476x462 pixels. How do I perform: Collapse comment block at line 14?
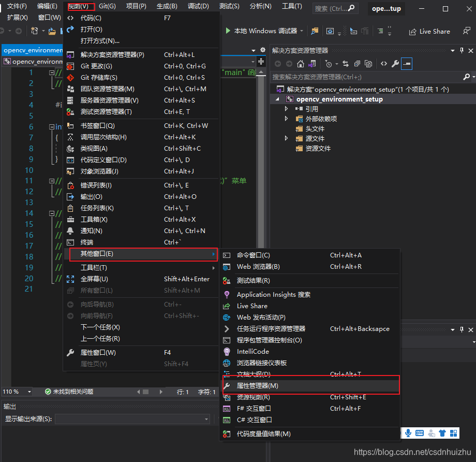click(52, 213)
